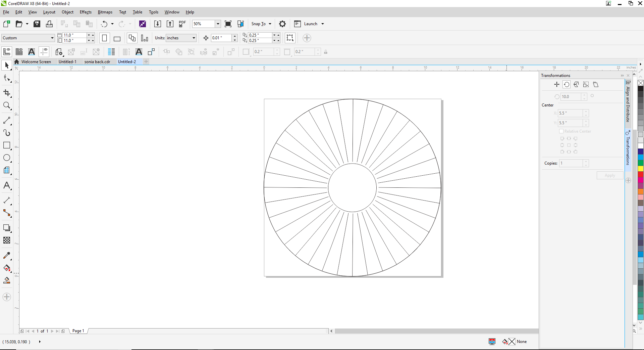
Task: Switch to the Untitled-1 tab
Action: 67,62
